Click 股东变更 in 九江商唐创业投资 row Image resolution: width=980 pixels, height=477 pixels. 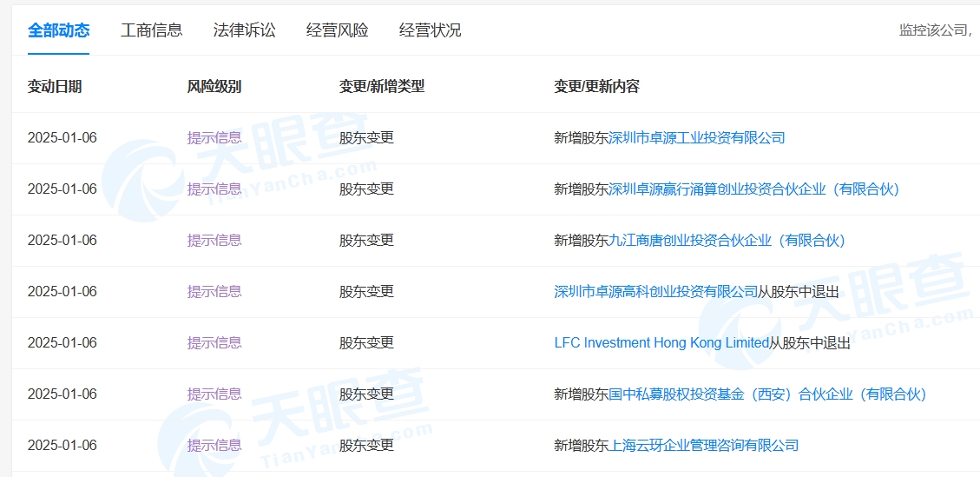click(367, 241)
